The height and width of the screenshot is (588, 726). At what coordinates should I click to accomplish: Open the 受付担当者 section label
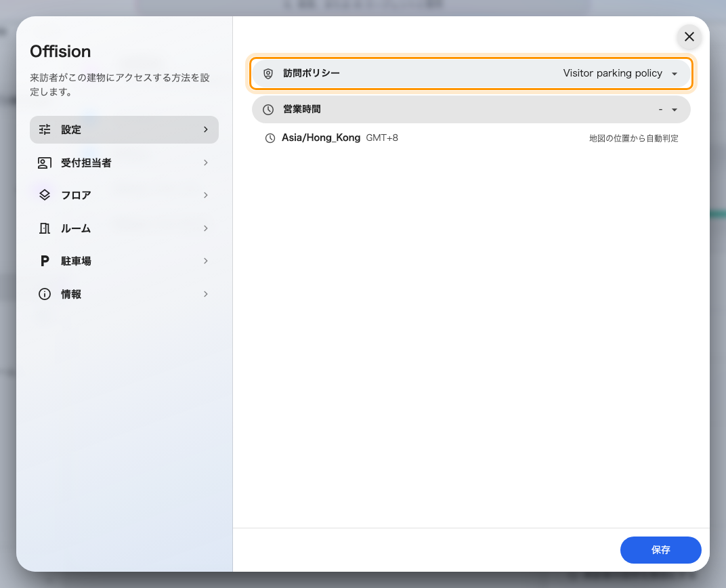(86, 163)
